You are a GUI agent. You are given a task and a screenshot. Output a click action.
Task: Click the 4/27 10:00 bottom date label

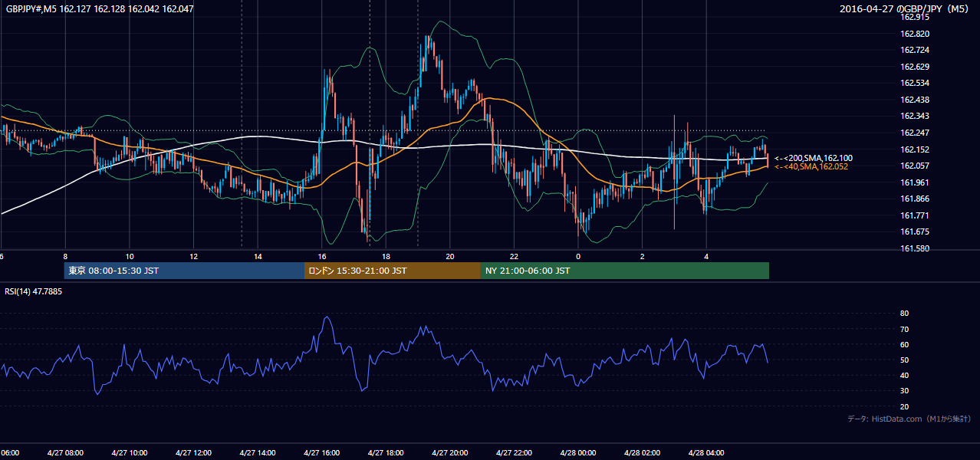coord(130,453)
